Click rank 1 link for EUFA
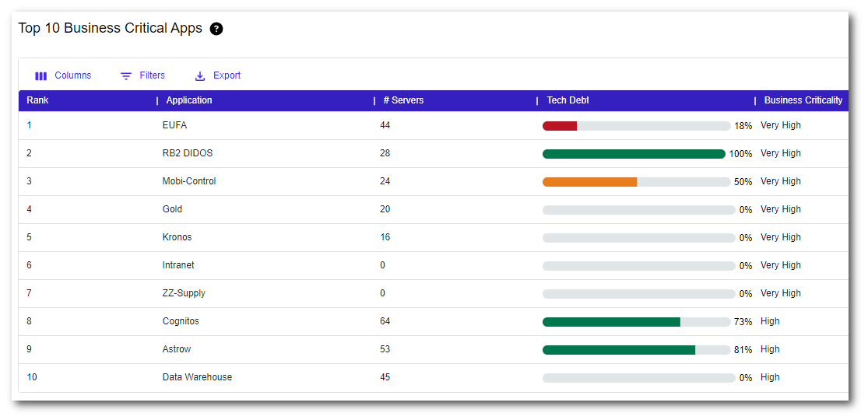Screen dimensions: 868x420 pos(29,125)
